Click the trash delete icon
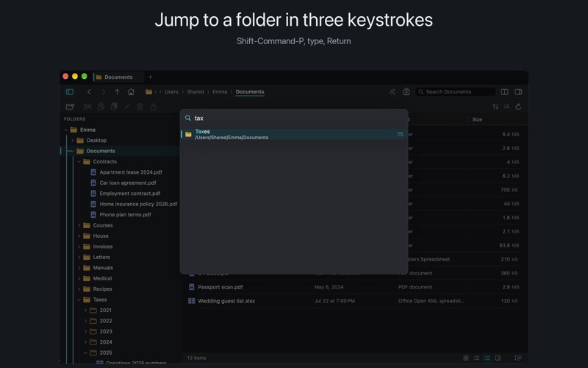The width and height of the screenshot is (588, 368). point(140,107)
